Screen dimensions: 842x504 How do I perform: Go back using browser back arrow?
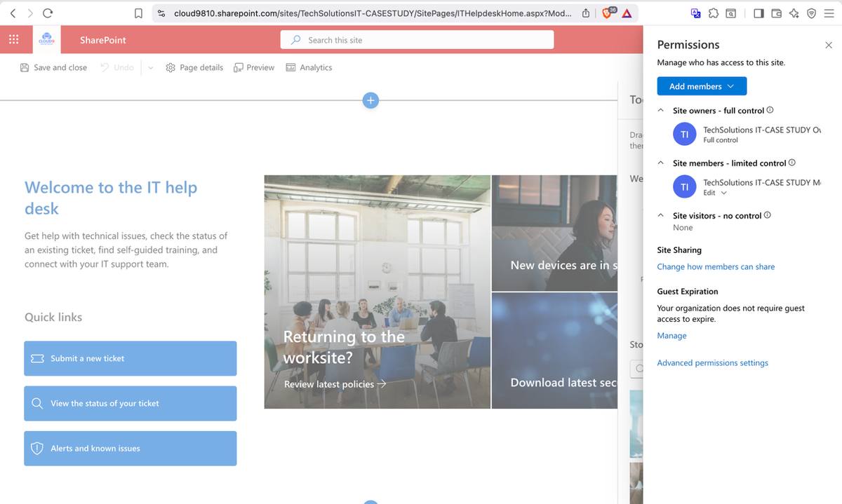(x=12, y=13)
